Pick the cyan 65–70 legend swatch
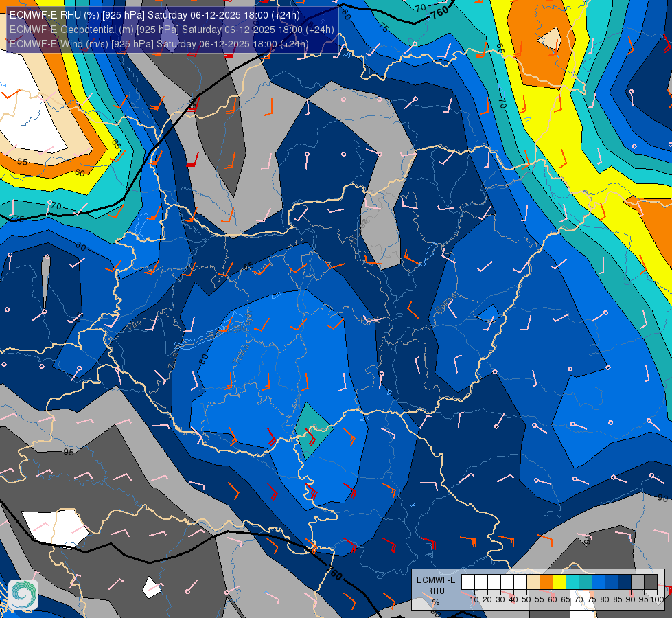This screenshot has height=618, width=672. [x=572, y=582]
